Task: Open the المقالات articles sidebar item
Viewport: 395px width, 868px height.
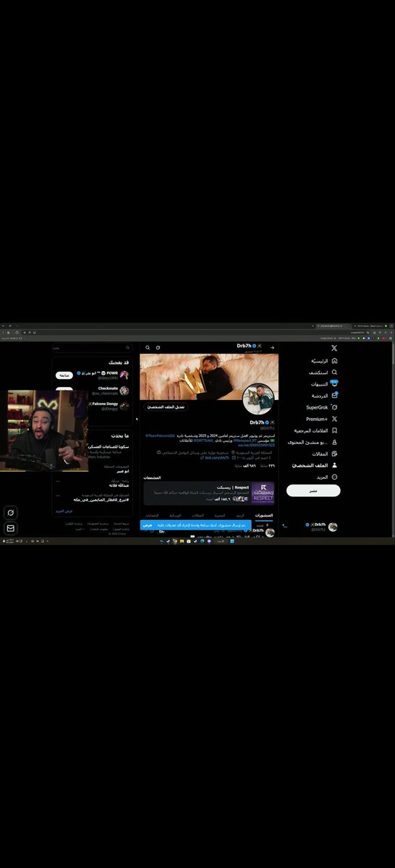Action: pyautogui.click(x=324, y=454)
